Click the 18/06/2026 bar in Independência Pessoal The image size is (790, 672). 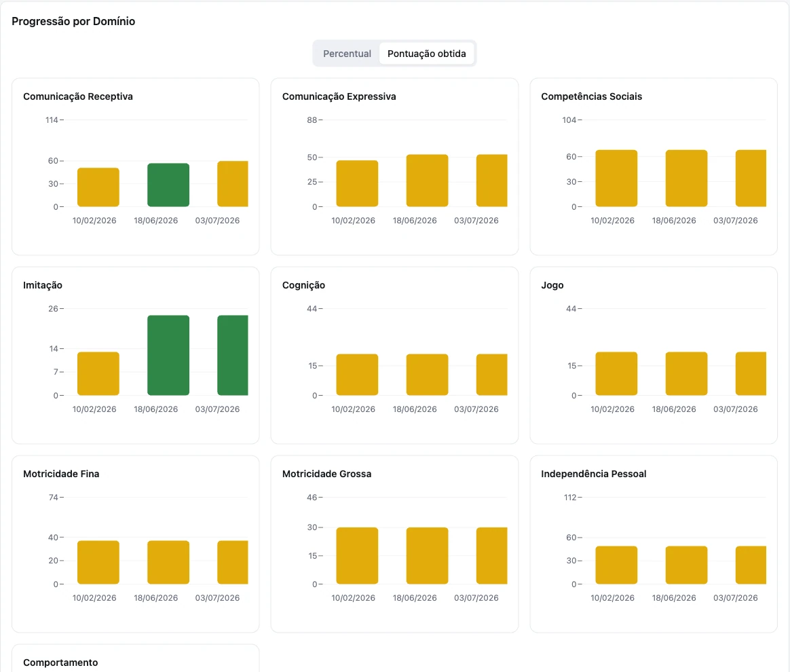(x=686, y=565)
